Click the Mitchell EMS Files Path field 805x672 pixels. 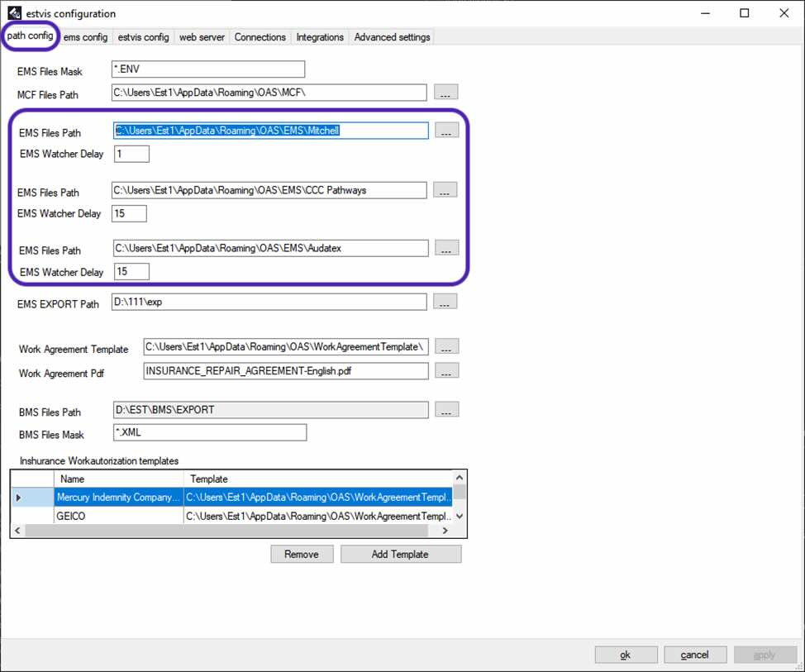pos(271,131)
